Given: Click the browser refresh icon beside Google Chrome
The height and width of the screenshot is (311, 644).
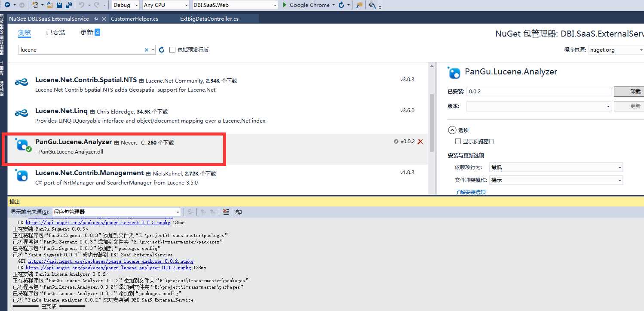Looking at the screenshot, I should (x=341, y=5).
